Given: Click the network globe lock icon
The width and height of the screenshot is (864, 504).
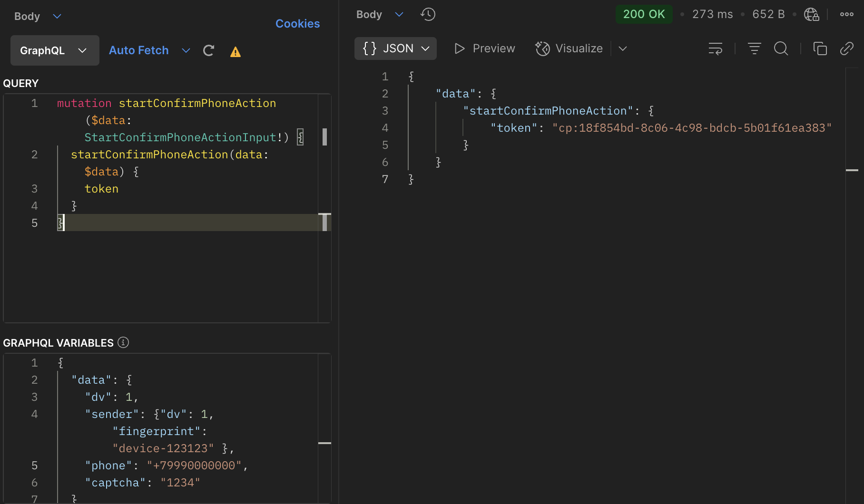Looking at the screenshot, I should coord(811,15).
